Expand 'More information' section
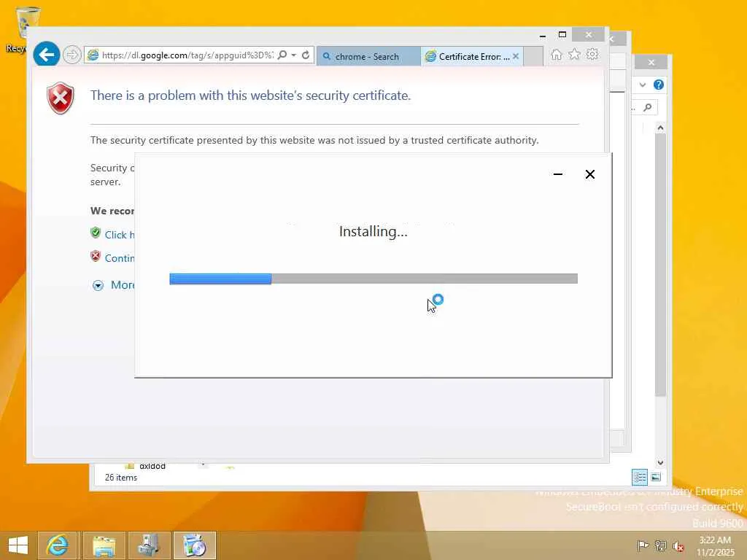Screen dimensions: 747x560 click(x=113, y=285)
